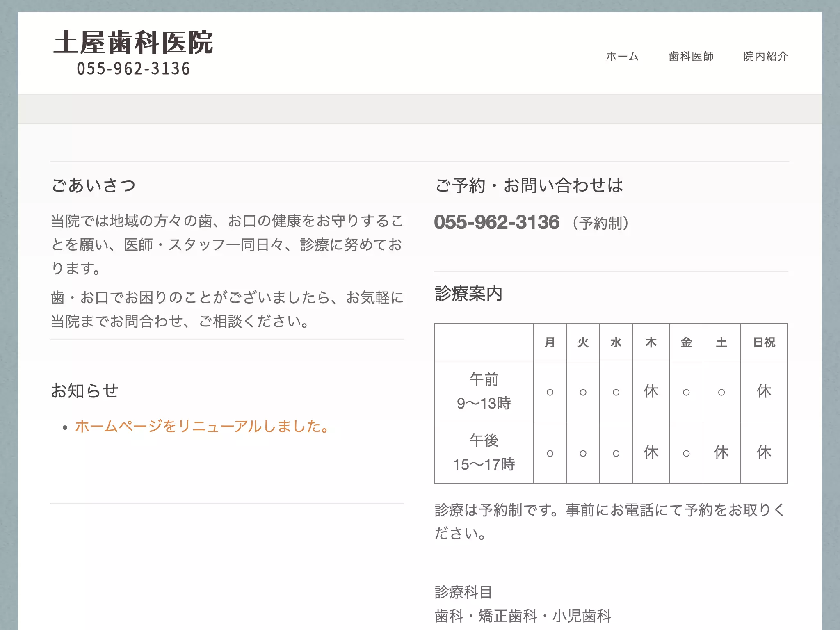Select the header phone number under the logo
Viewport: 840px width, 630px height.
(x=133, y=69)
